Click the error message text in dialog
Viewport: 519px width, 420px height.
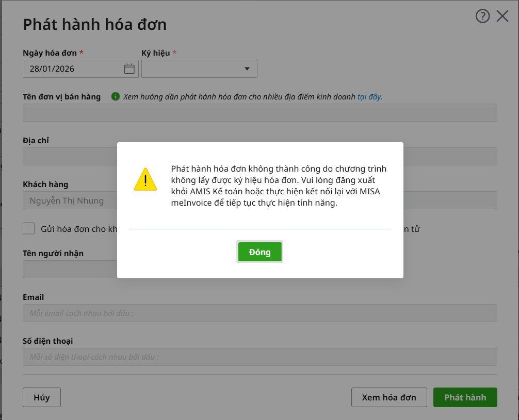(279, 186)
